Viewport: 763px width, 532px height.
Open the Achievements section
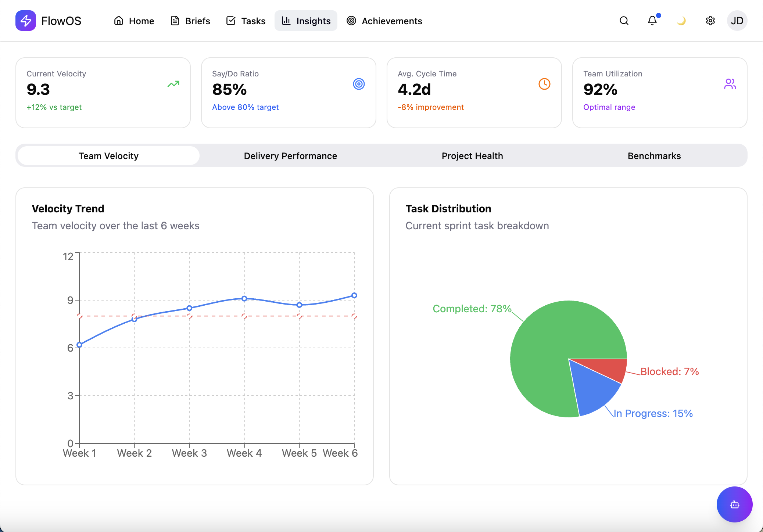pyautogui.click(x=384, y=21)
